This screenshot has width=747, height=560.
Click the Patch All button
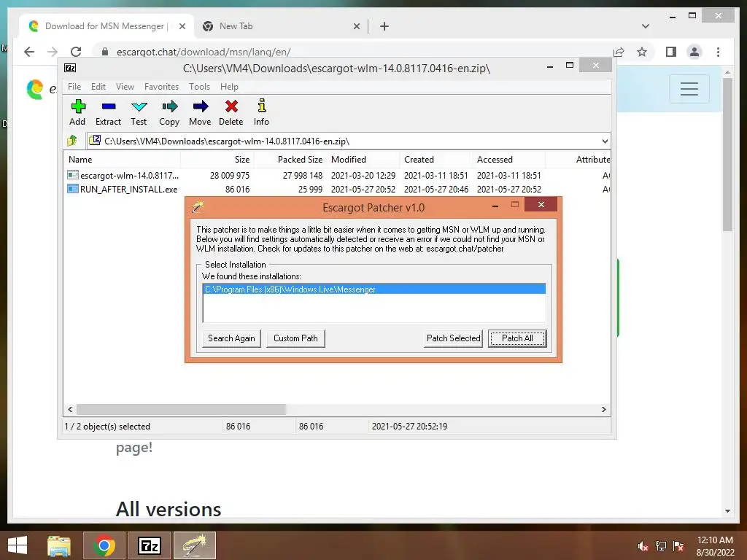point(517,338)
